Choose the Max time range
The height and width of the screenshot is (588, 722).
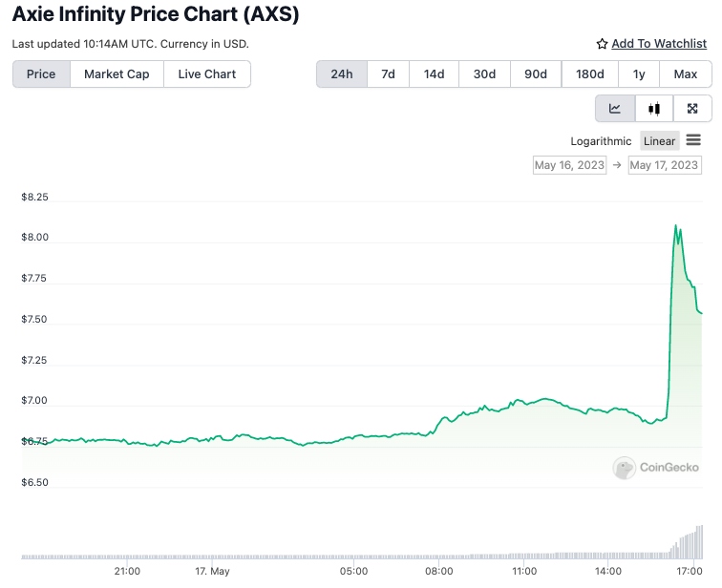(686, 74)
